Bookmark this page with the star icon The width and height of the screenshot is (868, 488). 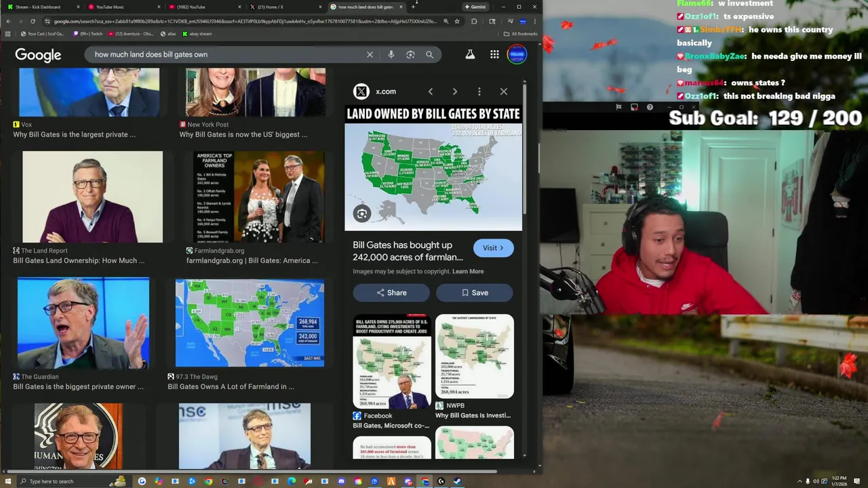(457, 21)
